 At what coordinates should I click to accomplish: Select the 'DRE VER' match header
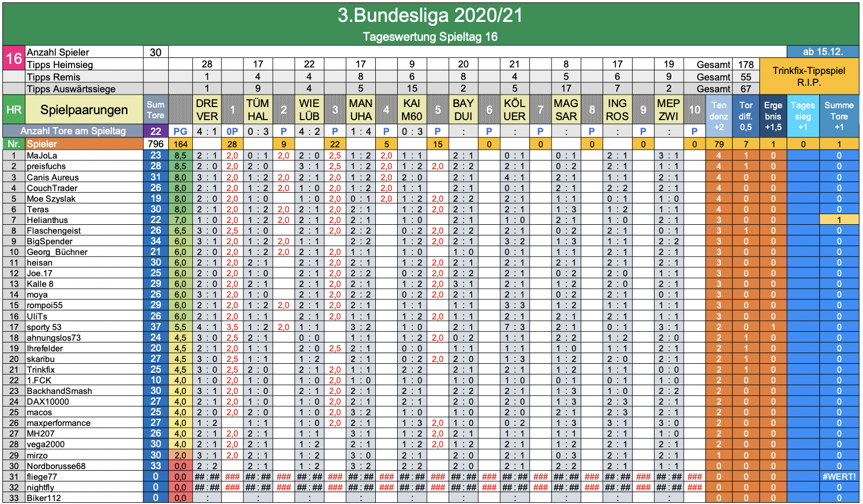point(207,110)
